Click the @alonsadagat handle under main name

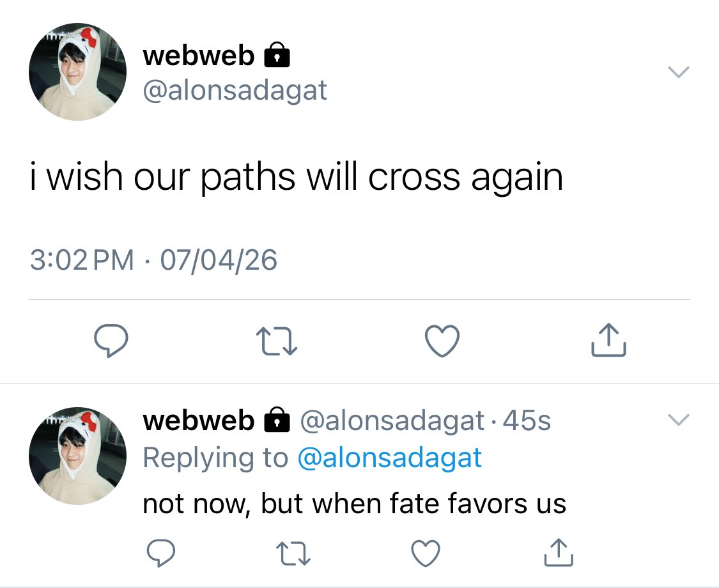235,90
